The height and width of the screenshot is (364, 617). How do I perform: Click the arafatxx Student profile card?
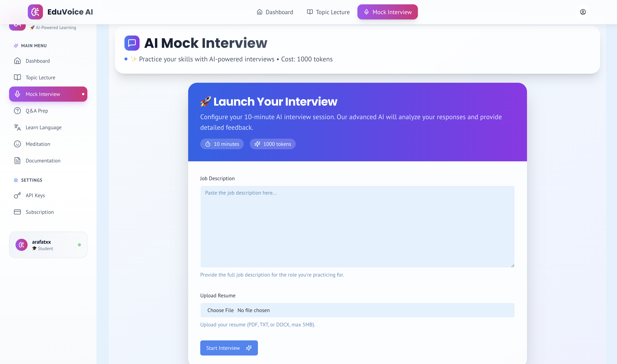pyautogui.click(x=48, y=245)
